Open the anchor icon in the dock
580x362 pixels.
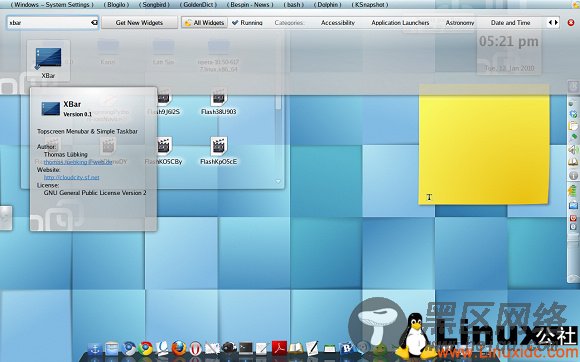(95, 348)
